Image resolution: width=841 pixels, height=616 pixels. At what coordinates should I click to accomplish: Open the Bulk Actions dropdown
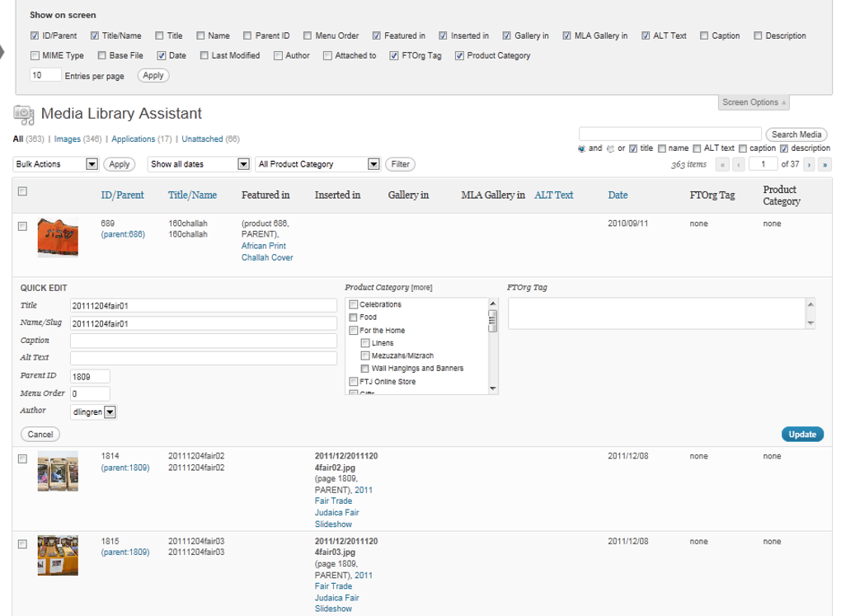54,164
